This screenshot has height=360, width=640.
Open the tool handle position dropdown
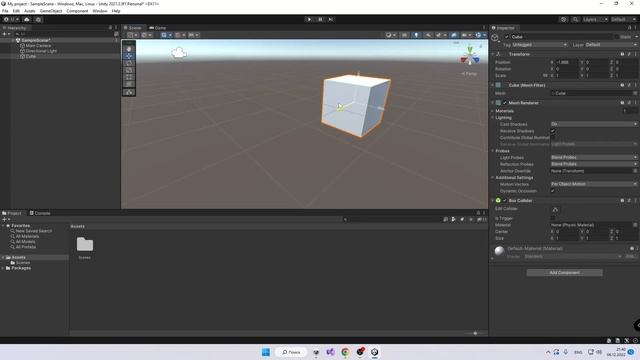[133, 35]
